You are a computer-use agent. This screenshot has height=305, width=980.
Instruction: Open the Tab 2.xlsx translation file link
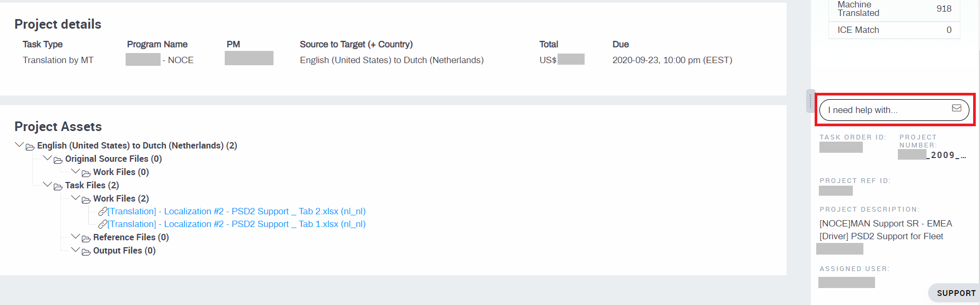(x=236, y=212)
